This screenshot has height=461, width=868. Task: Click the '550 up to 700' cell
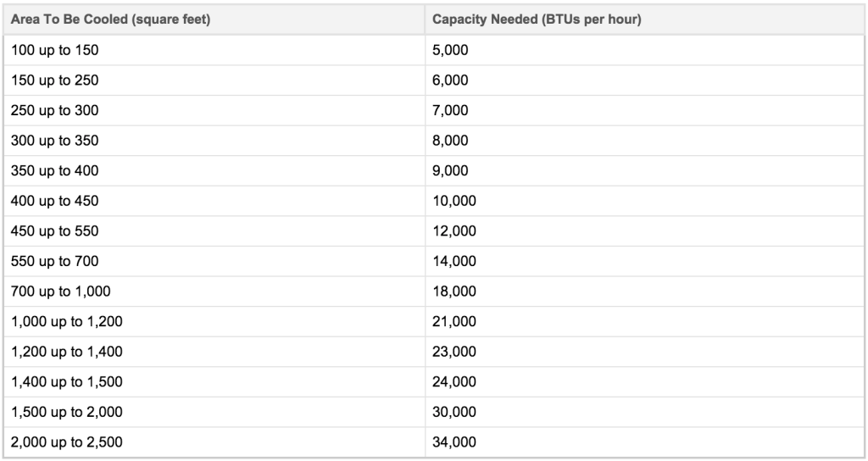tap(55, 261)
